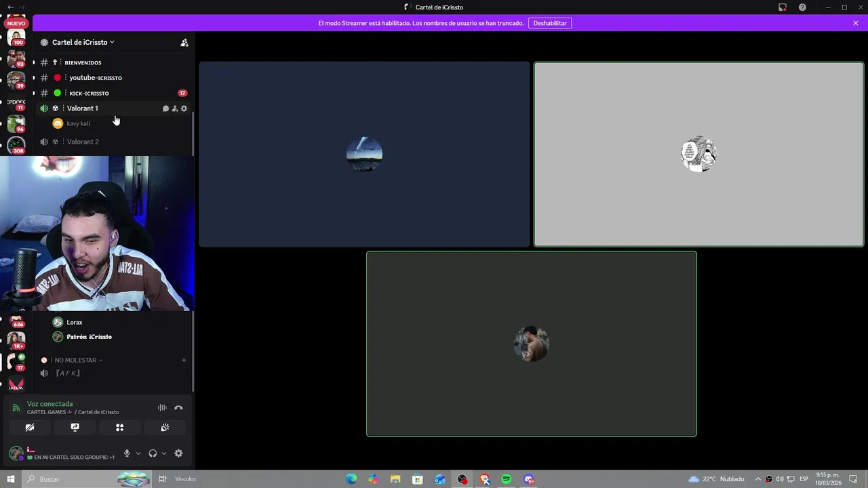Image resolution: width=868 pixels, height=488 pixels.
Task: Click the help question mark in the title bar
Action: [803, 7]
